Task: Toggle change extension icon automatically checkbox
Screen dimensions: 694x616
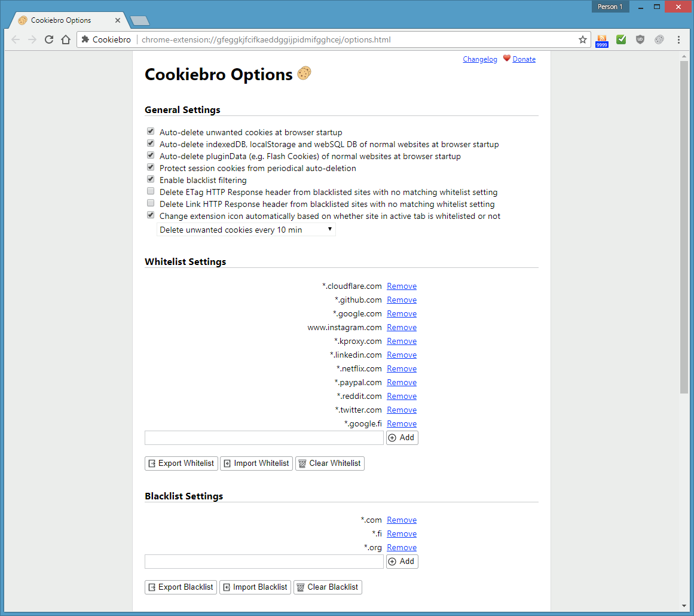Action: click(151, 215)
